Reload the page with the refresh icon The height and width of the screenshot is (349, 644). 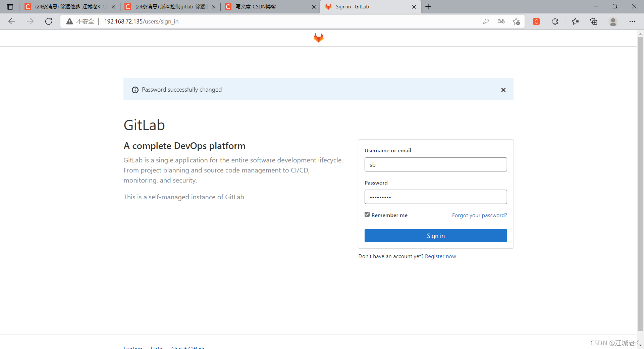[49, 21]
